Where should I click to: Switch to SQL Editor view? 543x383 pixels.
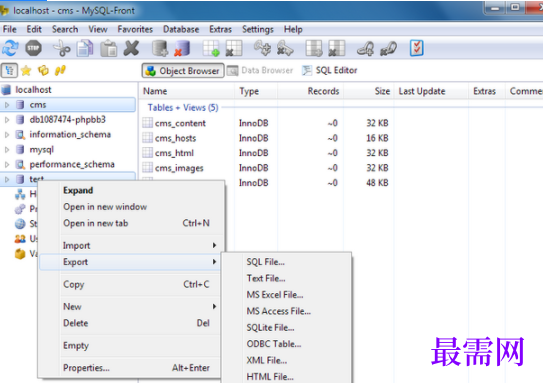(330, 71)
